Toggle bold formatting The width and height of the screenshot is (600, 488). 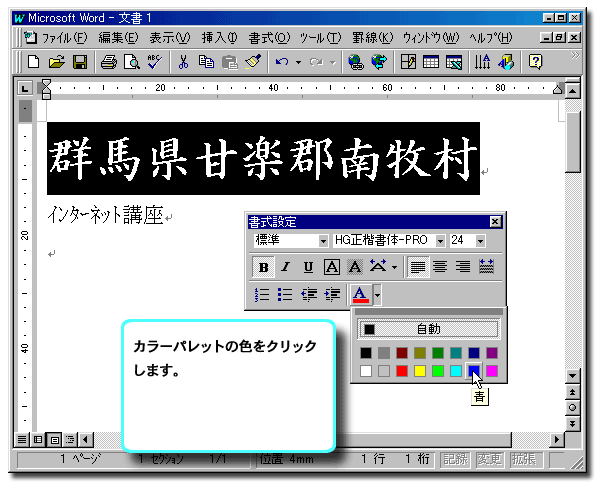(263, 267)
